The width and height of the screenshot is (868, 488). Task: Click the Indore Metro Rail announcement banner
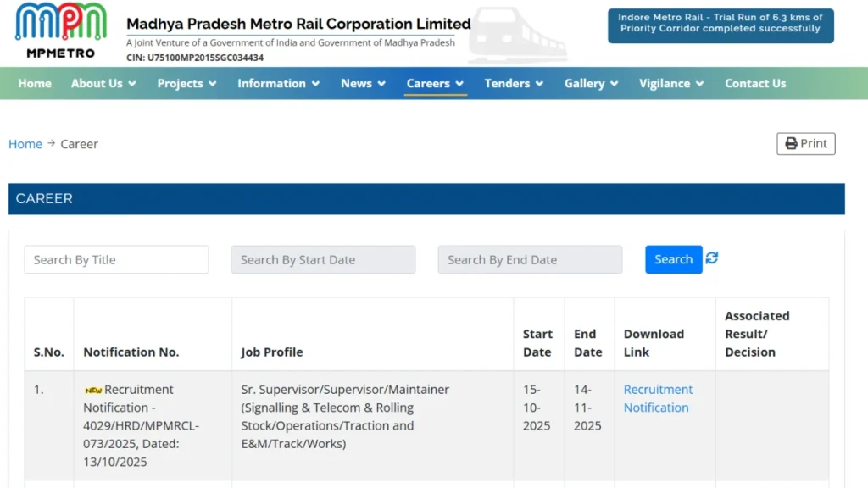click(x=721, y=25)
